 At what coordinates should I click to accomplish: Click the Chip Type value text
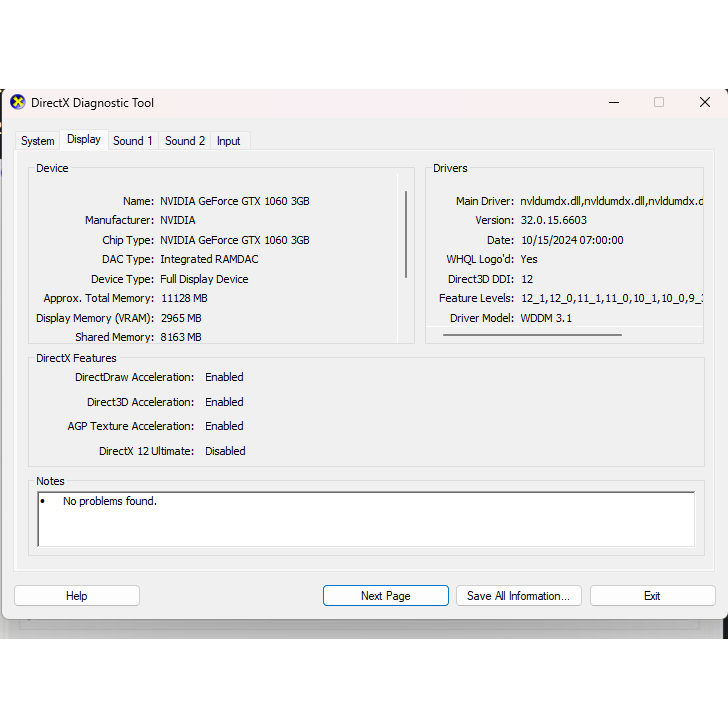[235, 240]
